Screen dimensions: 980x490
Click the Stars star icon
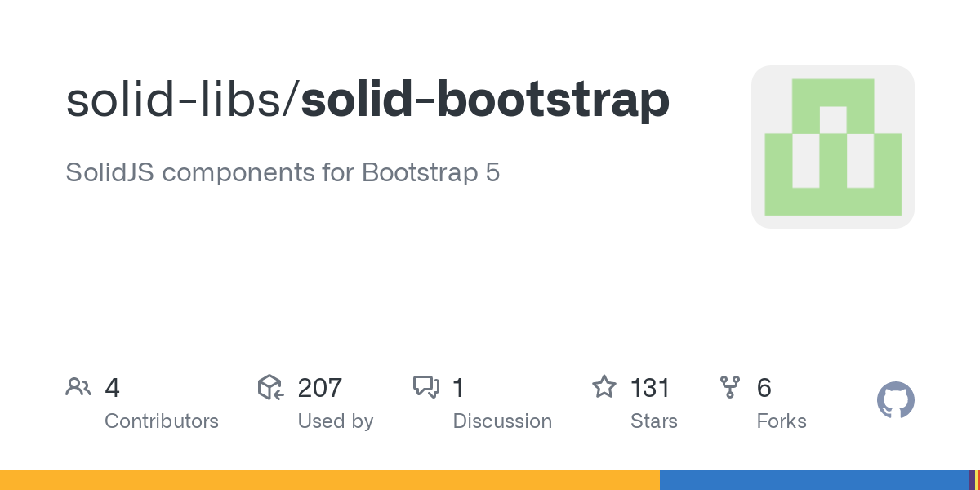point(604,387)
